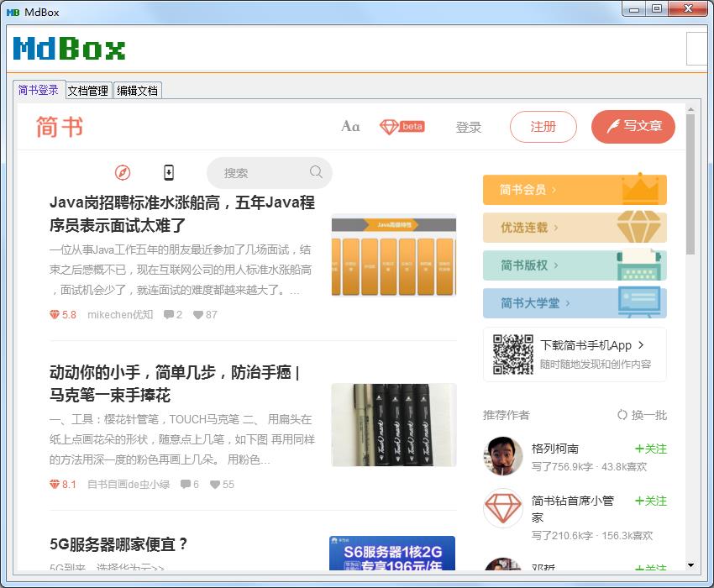The image size is (714, 588).
Task: Refresh authors with 换一批
Action: tap(642, 415)
